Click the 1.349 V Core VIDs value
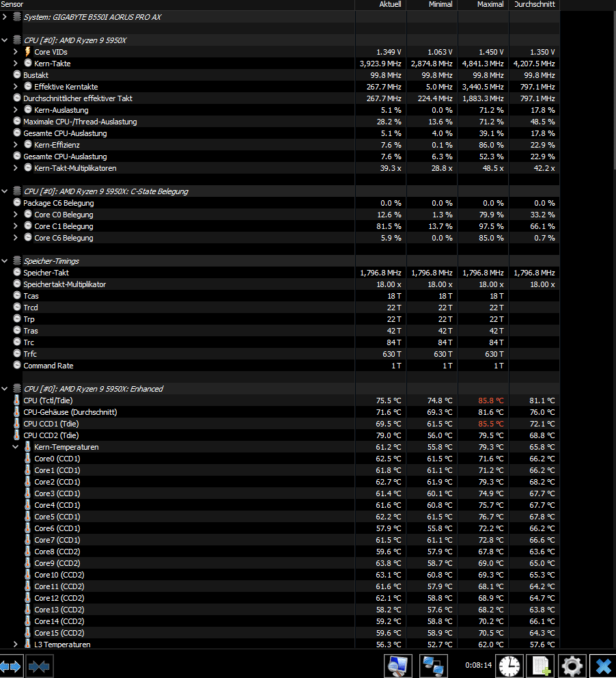The image size is (616, 678). point(389,52)
